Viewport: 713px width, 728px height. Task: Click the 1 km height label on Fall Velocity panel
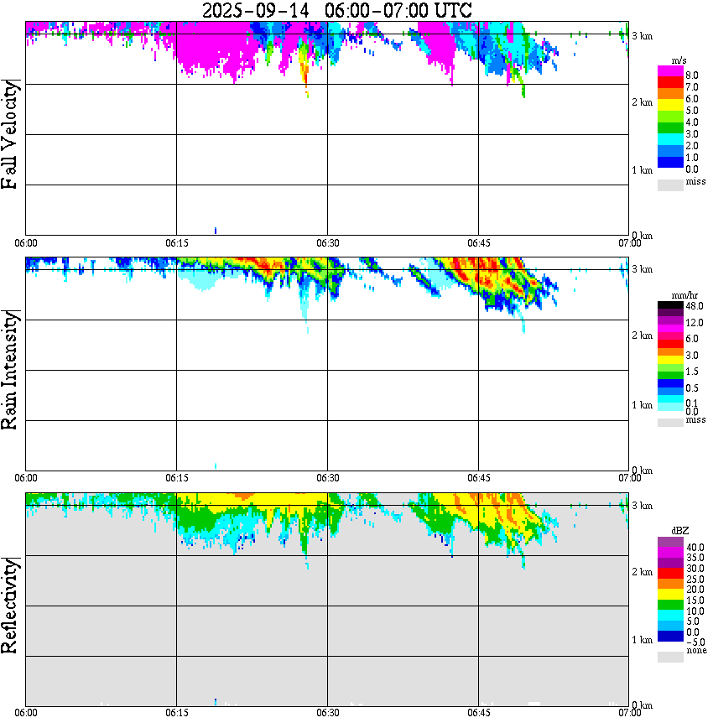coord(643,170)
